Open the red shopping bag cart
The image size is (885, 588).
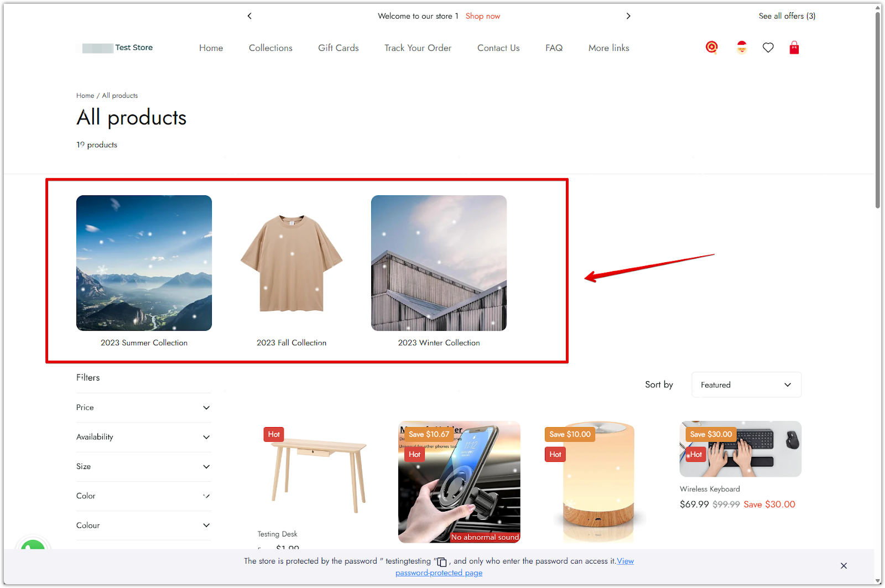tap(794, 48)
